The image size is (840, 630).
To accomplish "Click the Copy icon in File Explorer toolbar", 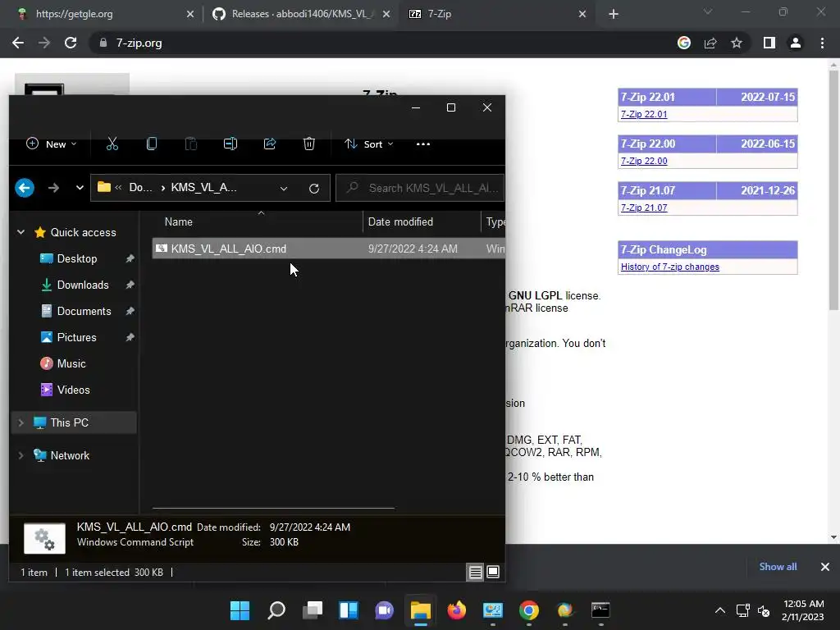I will (x=152, y=144).
